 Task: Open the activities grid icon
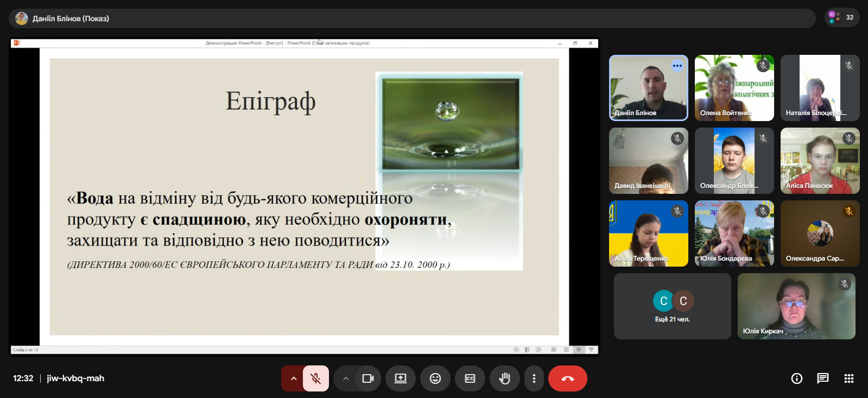(849, 378)
